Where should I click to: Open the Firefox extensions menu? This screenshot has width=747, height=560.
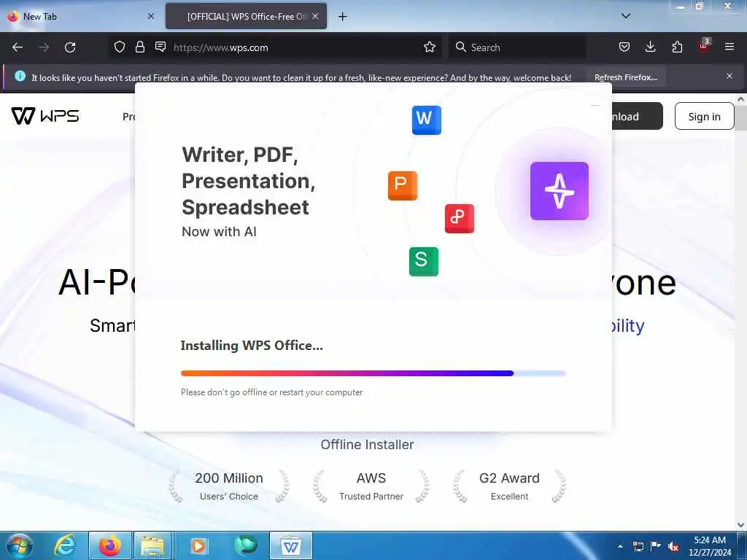point(677,47)
